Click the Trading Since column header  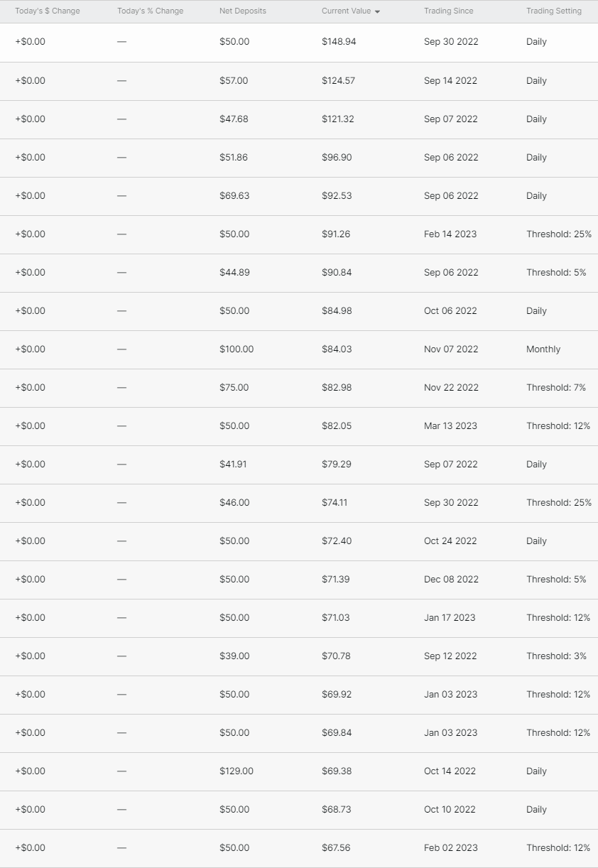click(449, 11)
